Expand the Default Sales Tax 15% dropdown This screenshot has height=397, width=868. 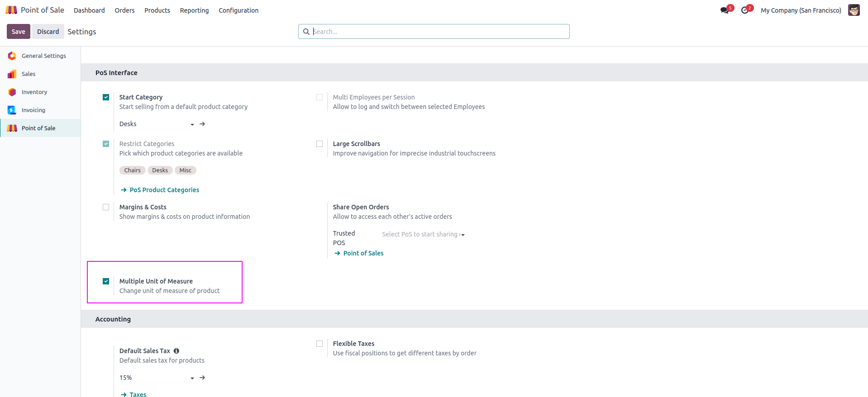coord(156,378)
